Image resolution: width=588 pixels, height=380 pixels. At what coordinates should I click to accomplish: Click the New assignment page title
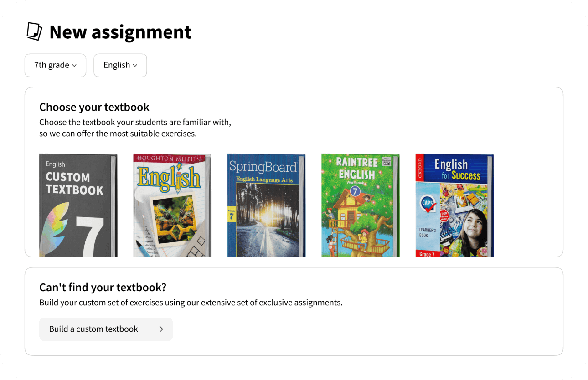coord(120,32)
